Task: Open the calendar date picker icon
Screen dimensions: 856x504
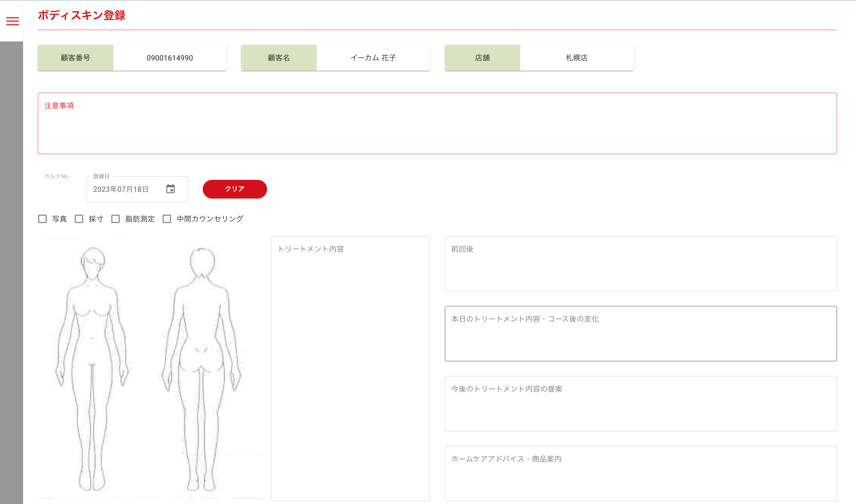Action: [170, 189]
